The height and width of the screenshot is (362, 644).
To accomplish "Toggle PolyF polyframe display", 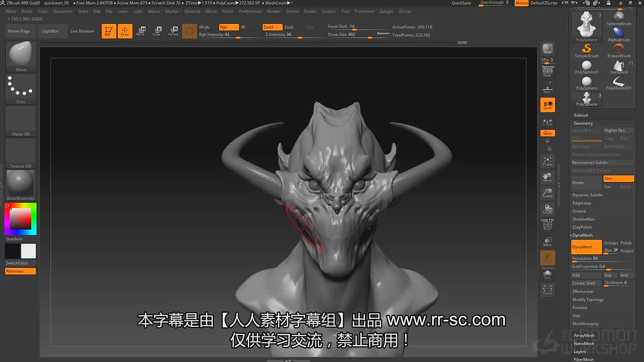I will point(547,224).
